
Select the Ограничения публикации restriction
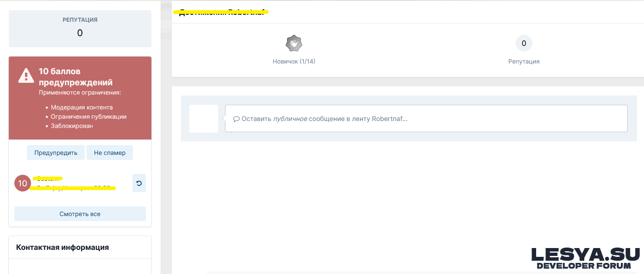pos(88,117)
